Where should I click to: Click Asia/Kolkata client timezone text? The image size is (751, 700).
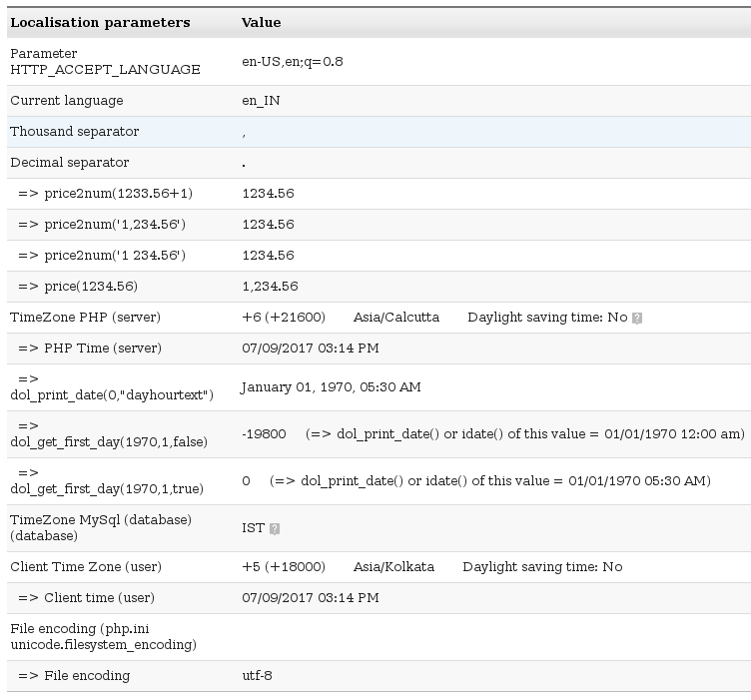[x=393, y=567]
